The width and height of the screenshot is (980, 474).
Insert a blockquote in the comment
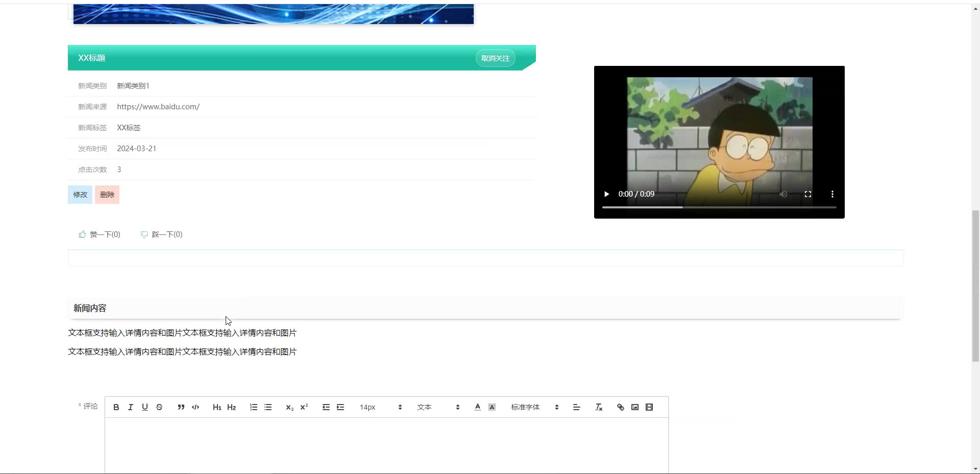181,407
